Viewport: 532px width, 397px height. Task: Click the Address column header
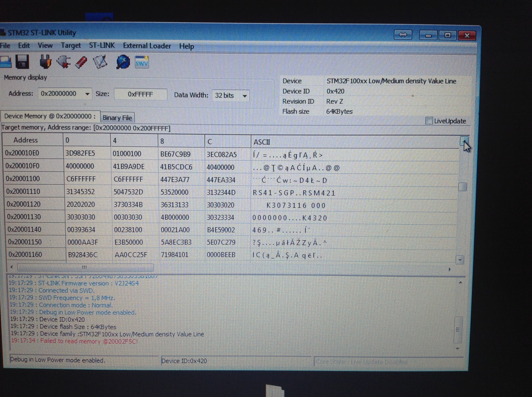(33, 140)
